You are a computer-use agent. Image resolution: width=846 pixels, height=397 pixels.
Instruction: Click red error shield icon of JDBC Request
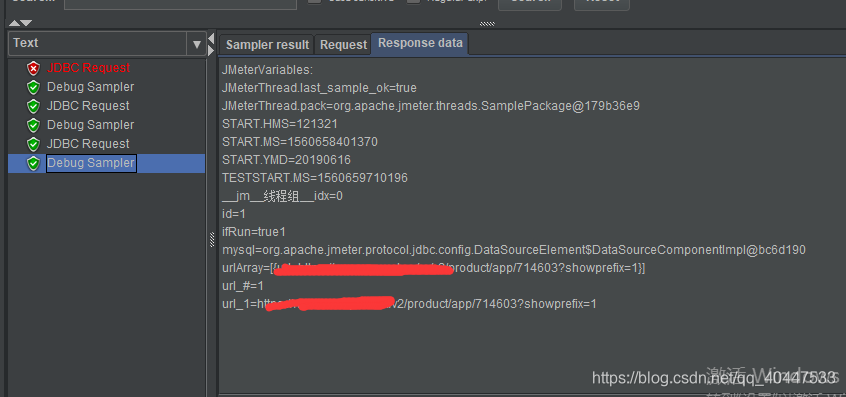click(33, 69)
